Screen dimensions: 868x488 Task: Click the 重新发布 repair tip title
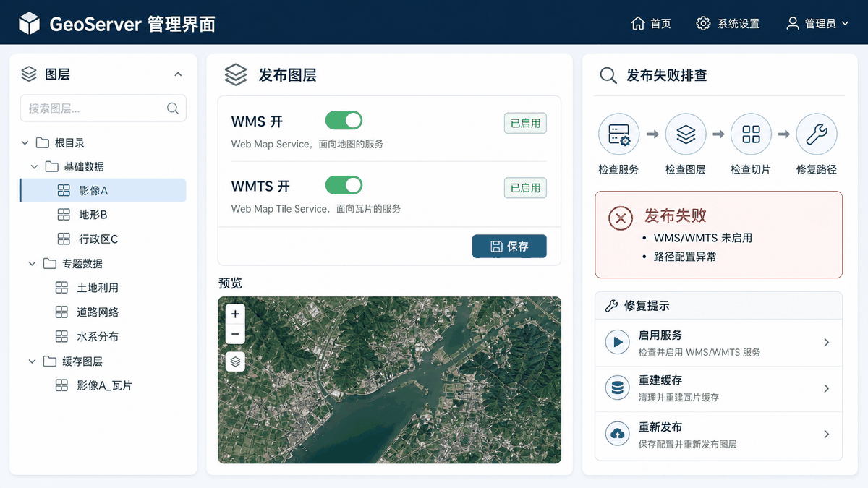(660, 427)
